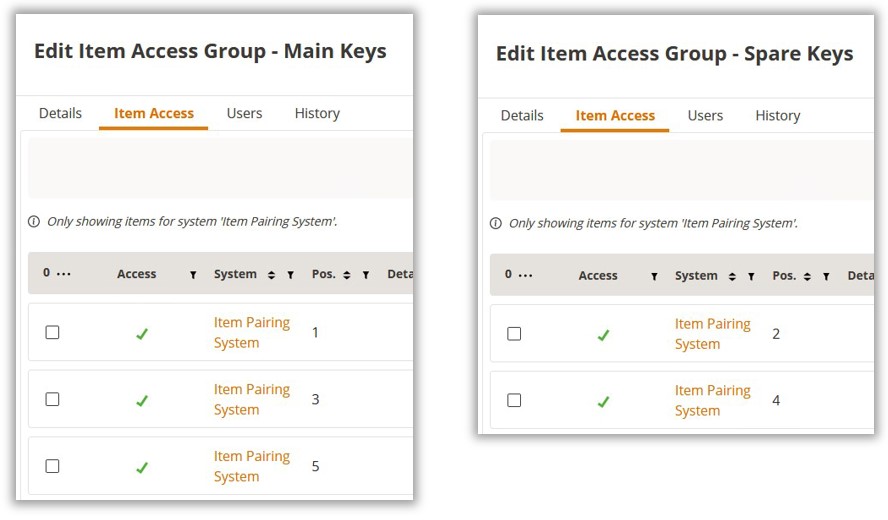Image resolution: width=888 pixels, height=520 pixels.
Task: Open Details tab in Spare Keys
Action: click(x=522, y=116)
